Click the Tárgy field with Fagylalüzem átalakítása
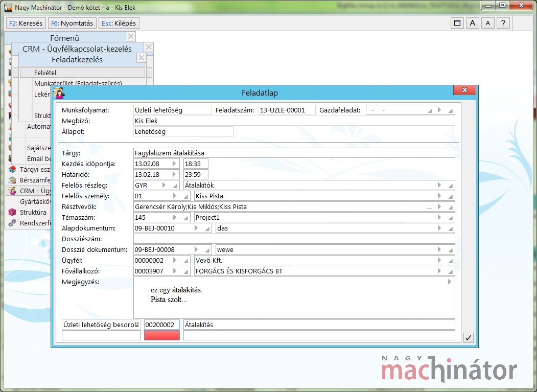The width and height of the screenshot is (537, 392). [294, 153]
